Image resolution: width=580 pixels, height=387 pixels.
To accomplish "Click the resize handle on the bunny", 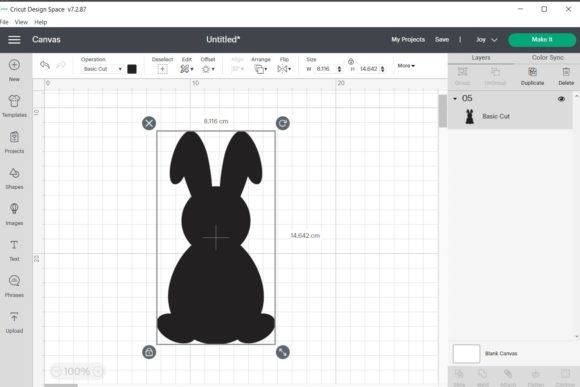I will [283, 352].
